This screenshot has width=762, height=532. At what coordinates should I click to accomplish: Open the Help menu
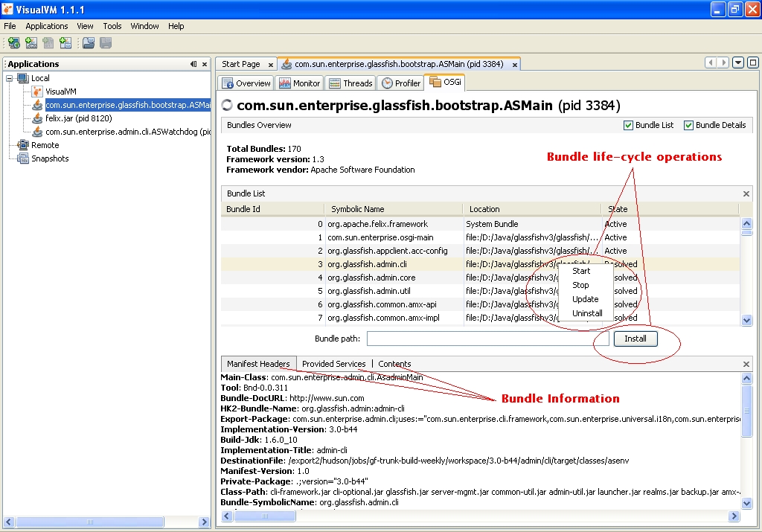click(x=176, y=26)
